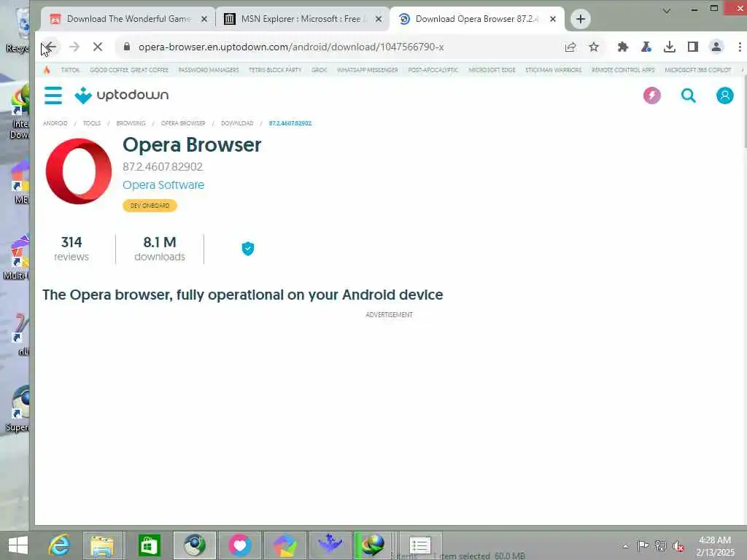The image size is (747, 560).
Task: Open the POST-APOCALYPTIC link
Action: [x=433, y=70]
